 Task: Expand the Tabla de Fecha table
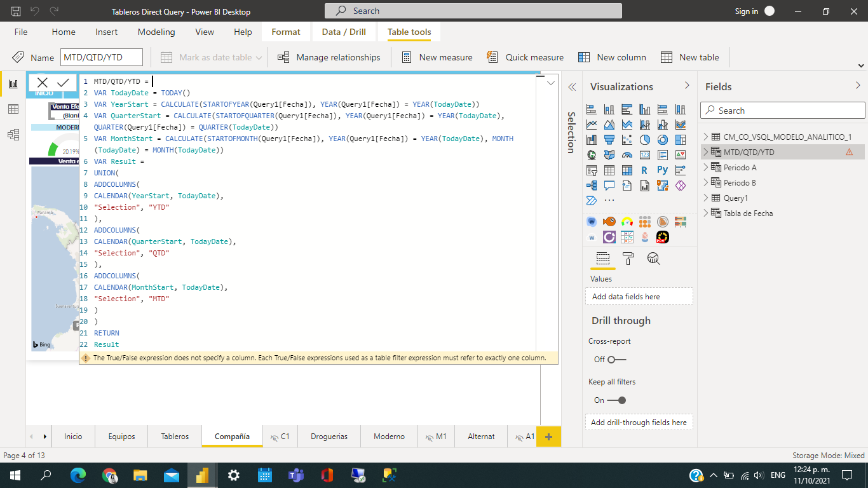click(x=706, y=213)
